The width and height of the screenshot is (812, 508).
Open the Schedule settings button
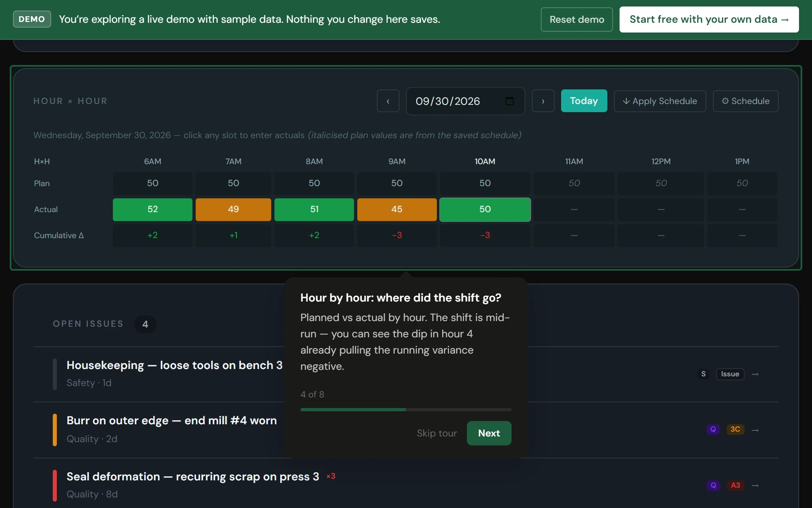[x=745, y=101]
